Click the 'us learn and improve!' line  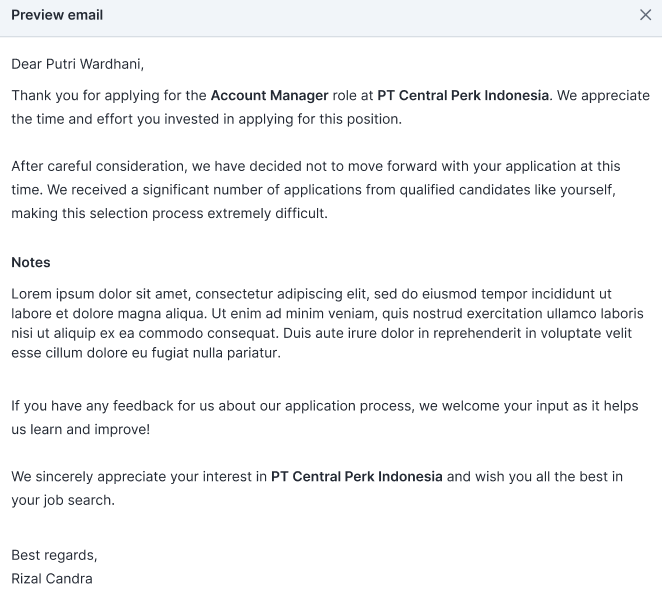[x=81, y=429]
